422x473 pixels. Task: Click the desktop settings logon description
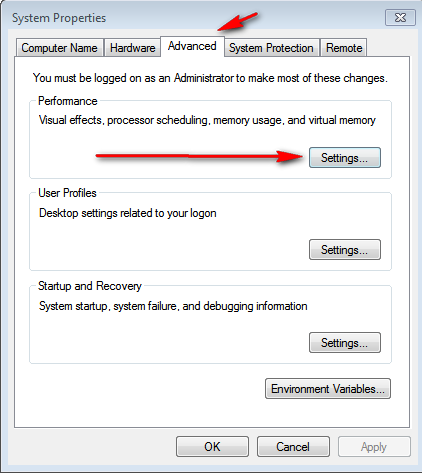tap(128, 213)
